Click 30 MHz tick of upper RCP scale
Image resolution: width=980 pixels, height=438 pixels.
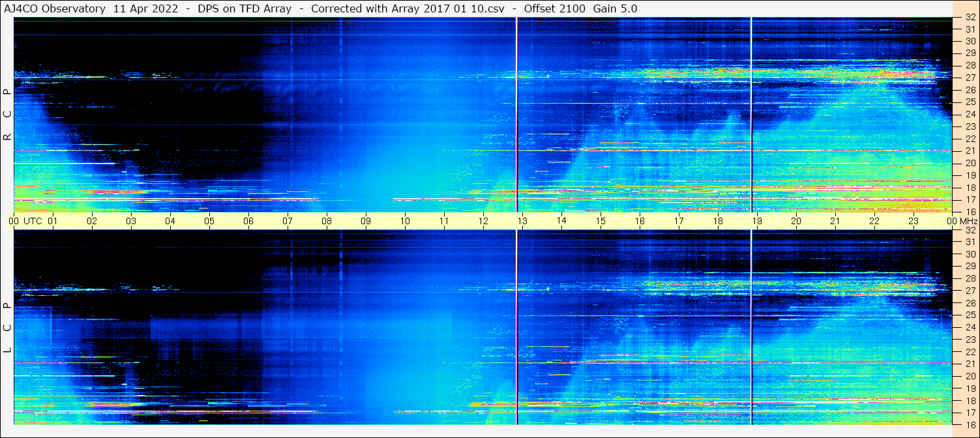tap(970, 41)
